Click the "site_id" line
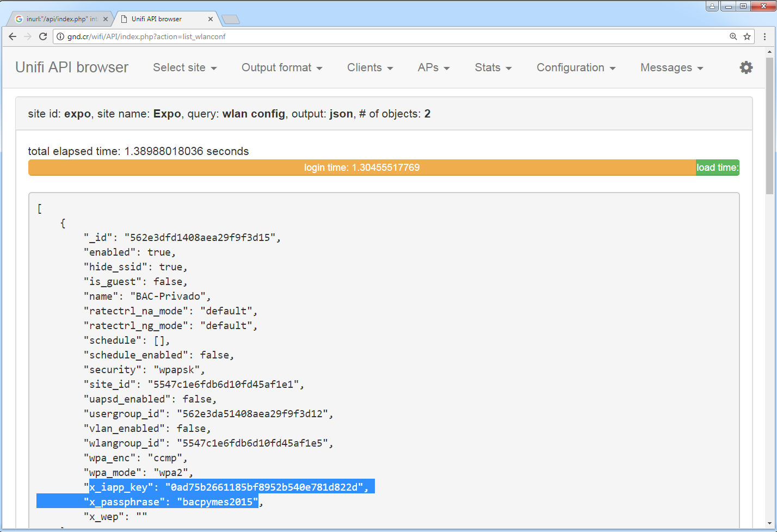 tap(194, 385)
